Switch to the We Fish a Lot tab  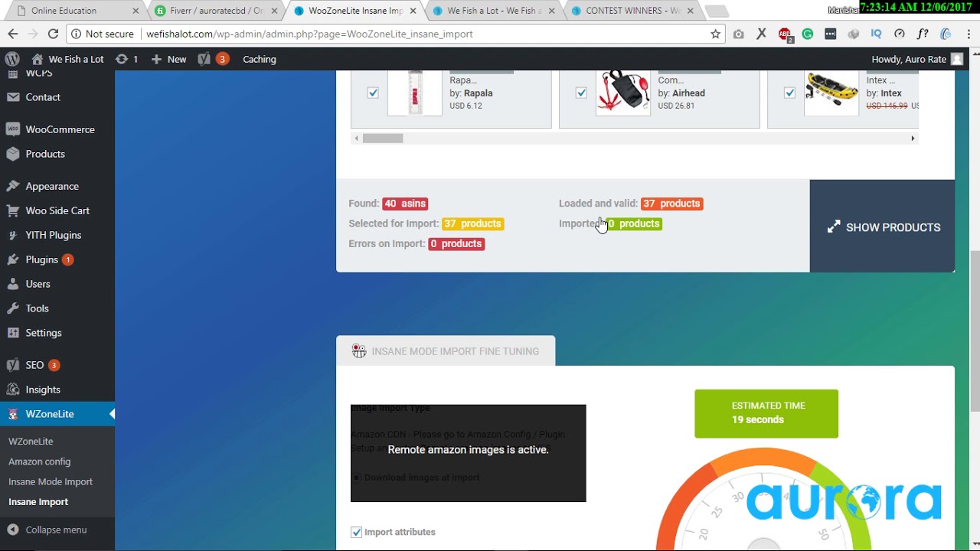(x=494, y=11)
